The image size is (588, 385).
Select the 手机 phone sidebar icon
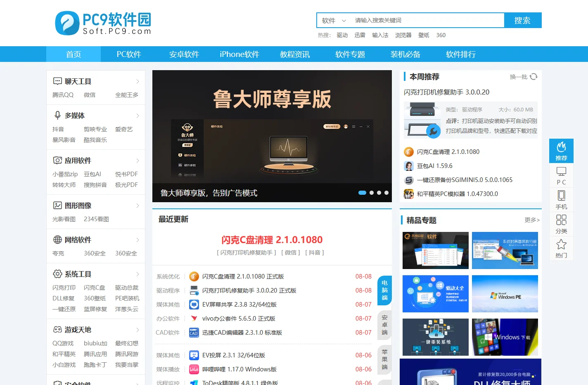tap(561, 200)
